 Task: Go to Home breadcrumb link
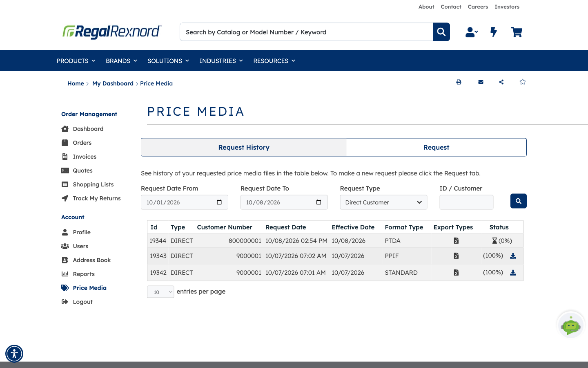click(x=76, y=83)
